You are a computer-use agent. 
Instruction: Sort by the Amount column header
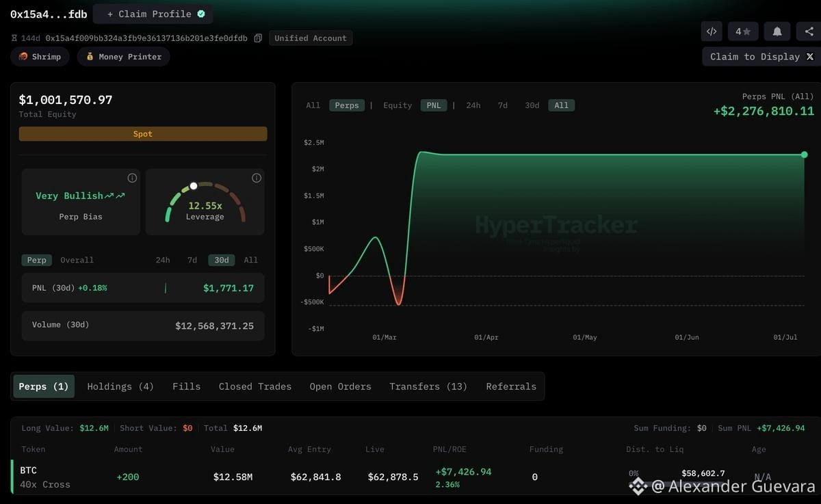[x=129, y=449]
